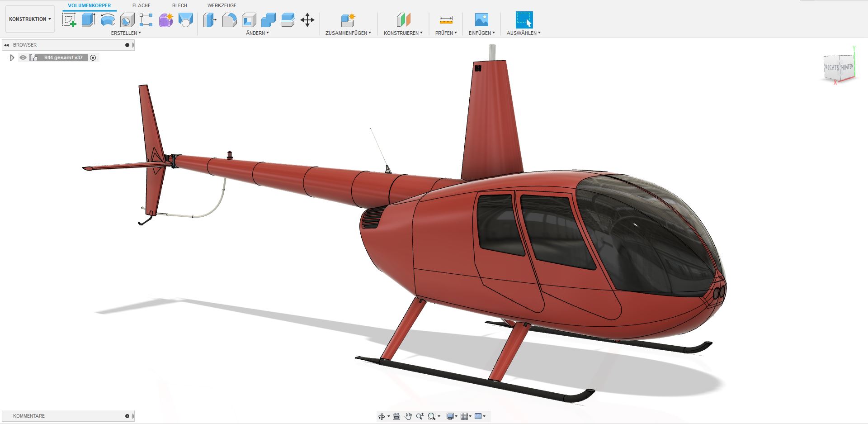868x424 pixels.
Task: Click the Orbit navigation icon
Action: click(x=382, y=416)
